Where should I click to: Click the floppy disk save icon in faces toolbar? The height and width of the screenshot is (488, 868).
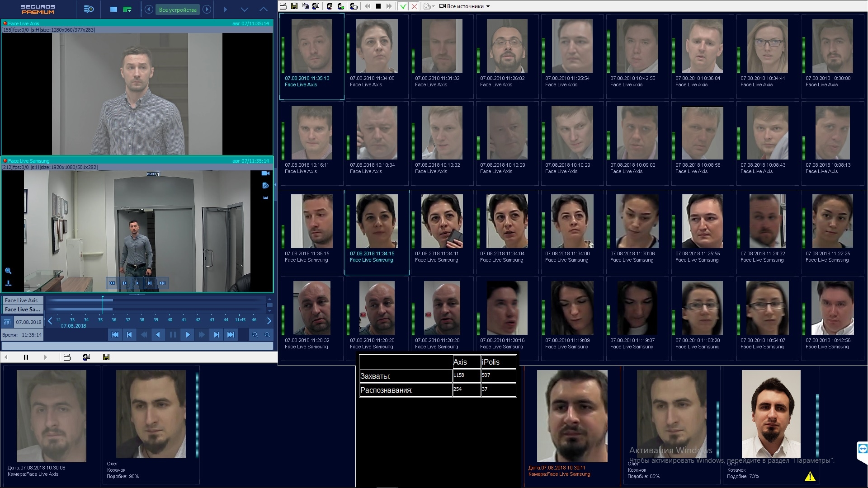[x=294, y=6]
